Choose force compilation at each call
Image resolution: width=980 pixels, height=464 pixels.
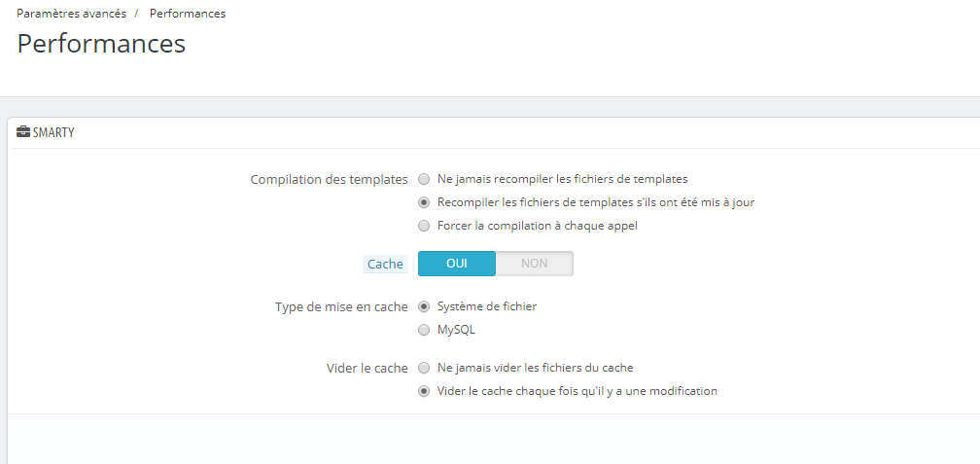point(424,226)
